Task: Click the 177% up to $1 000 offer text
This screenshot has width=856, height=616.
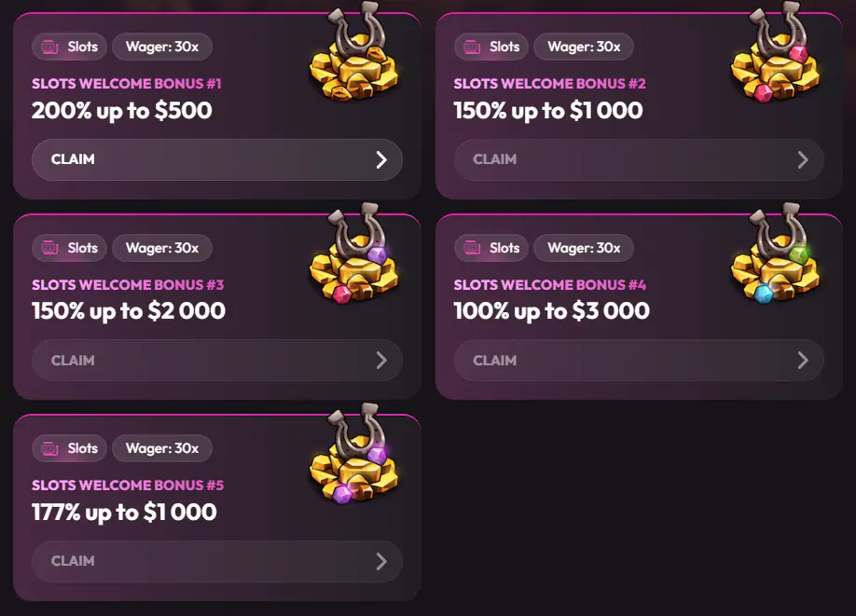Action: pyautogui.click(x=124, y=513)
